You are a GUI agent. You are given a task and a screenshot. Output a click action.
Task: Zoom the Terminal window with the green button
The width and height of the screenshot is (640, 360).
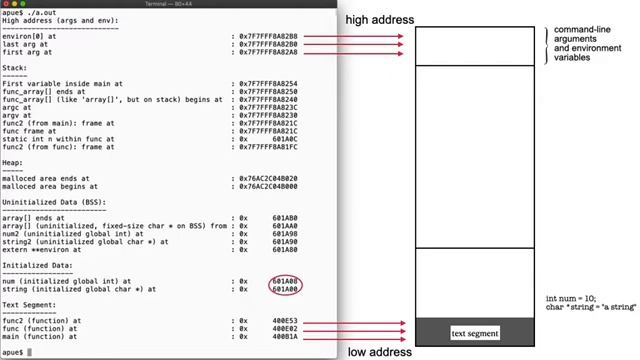point(23,3)
